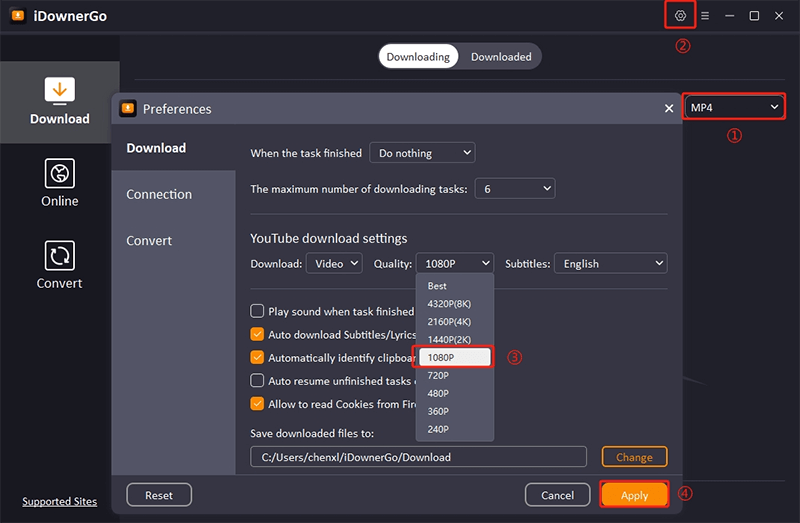Enable Play sound when task finished
Viewport: 800px width, 523px height.
coord(258,311)
